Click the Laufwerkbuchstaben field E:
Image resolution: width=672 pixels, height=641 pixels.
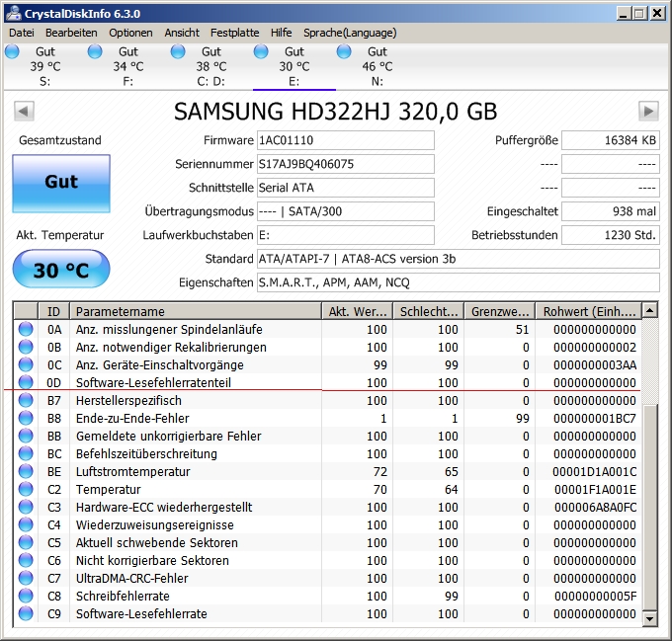point(346,235)
